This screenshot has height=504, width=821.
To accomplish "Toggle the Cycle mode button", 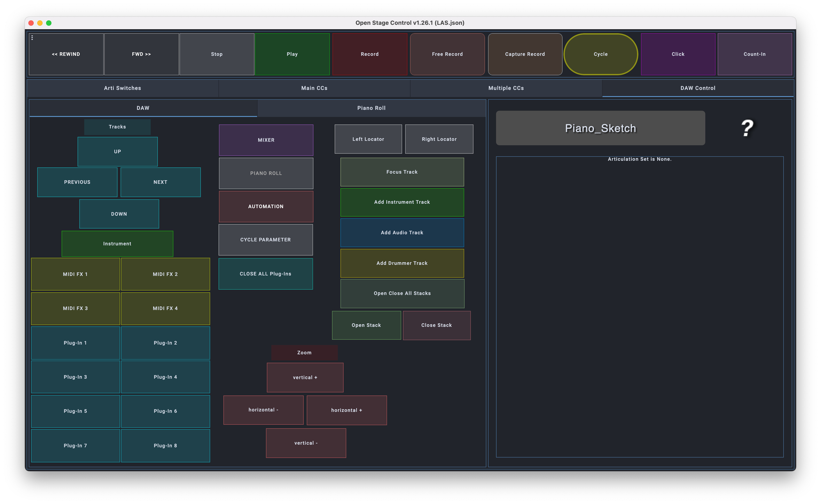I will pyautogui.click(x=600, y=54).
